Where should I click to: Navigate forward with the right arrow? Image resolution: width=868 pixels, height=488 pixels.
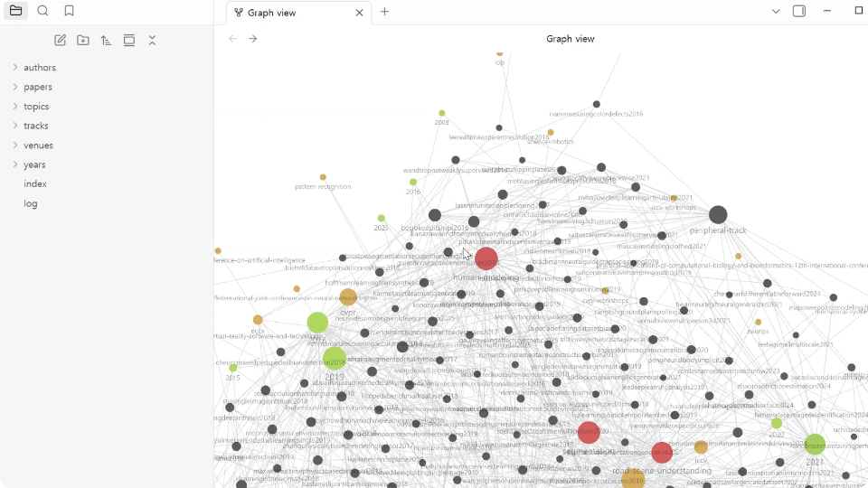point(253,39)
